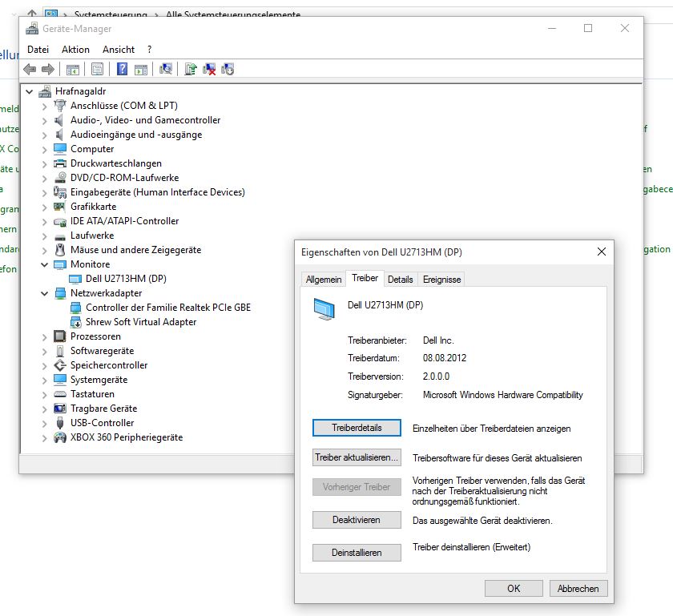Select the Prozessoren tree label

pos(95,336)
